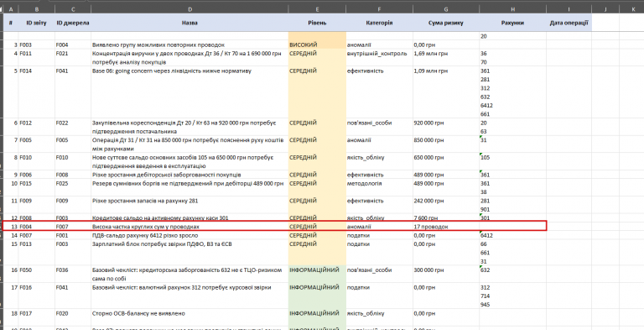Click the 'Рахунки' header cell
This screenshot has height=330, width=644.
(512, 23)
